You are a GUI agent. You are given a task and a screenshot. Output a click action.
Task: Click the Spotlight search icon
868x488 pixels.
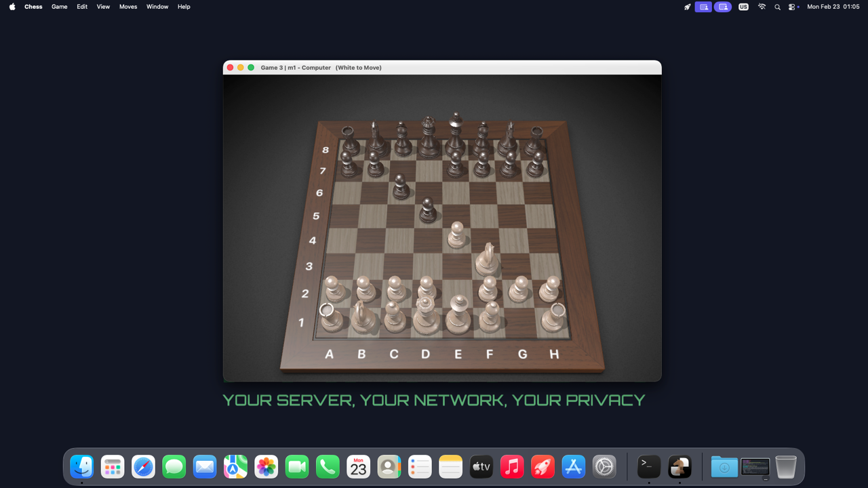tap(777, 7)
